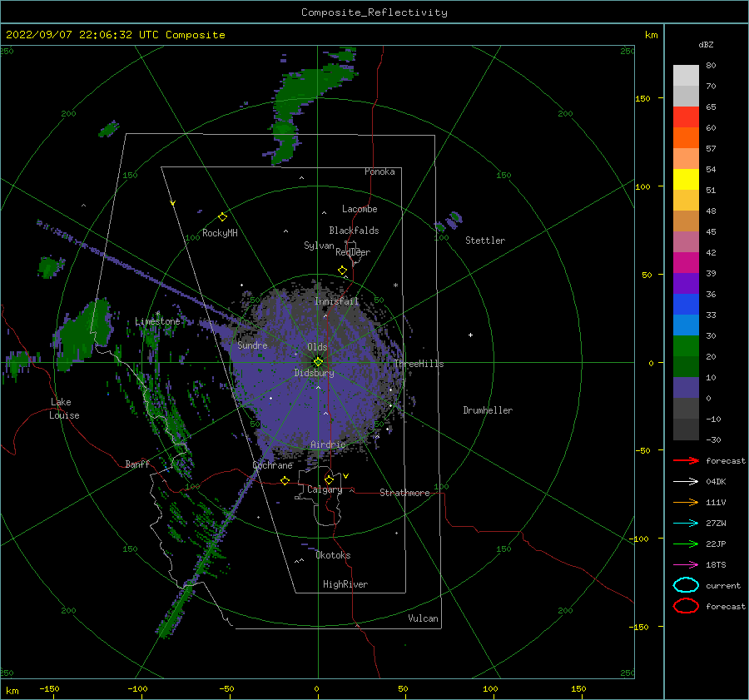749x700 pixels.
Task: Select the light gray 80 dBZ color swatch
Action: (x=686, y=75)
